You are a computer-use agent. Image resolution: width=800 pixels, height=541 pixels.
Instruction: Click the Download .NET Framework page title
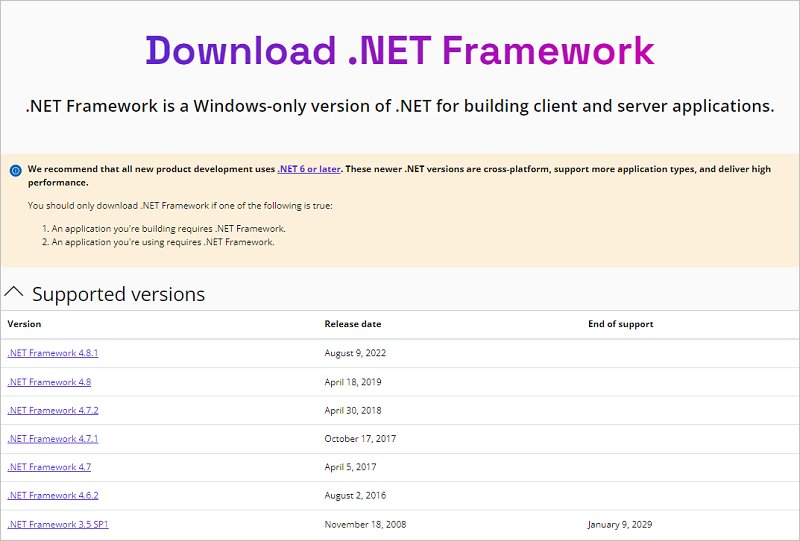400,51
